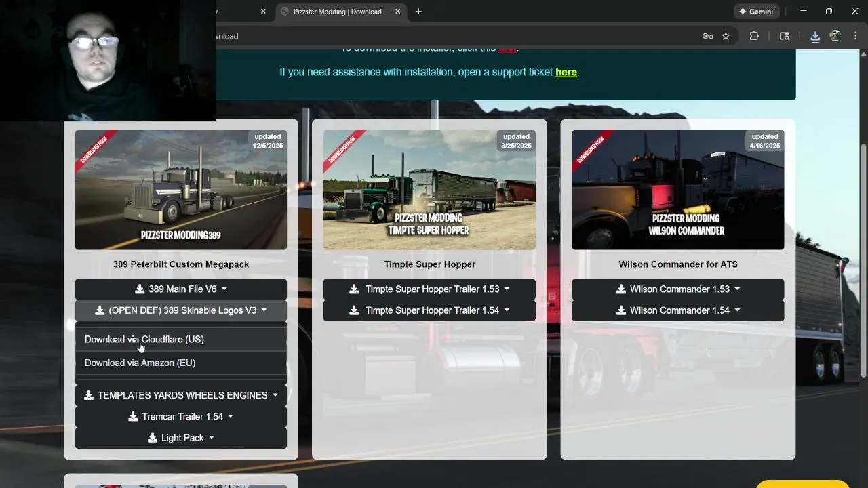
Task: Expand the 389 Main File V6 dropdown
Action: (181, 289)
